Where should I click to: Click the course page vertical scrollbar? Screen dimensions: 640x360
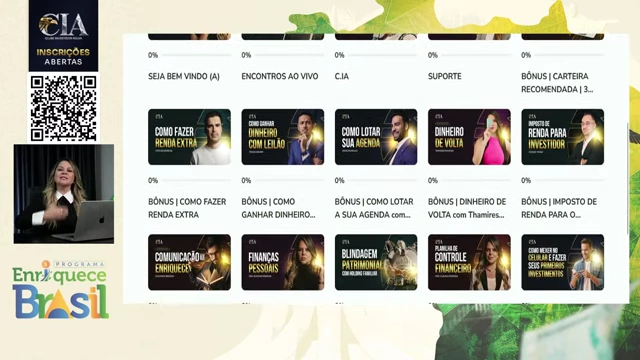627,178
